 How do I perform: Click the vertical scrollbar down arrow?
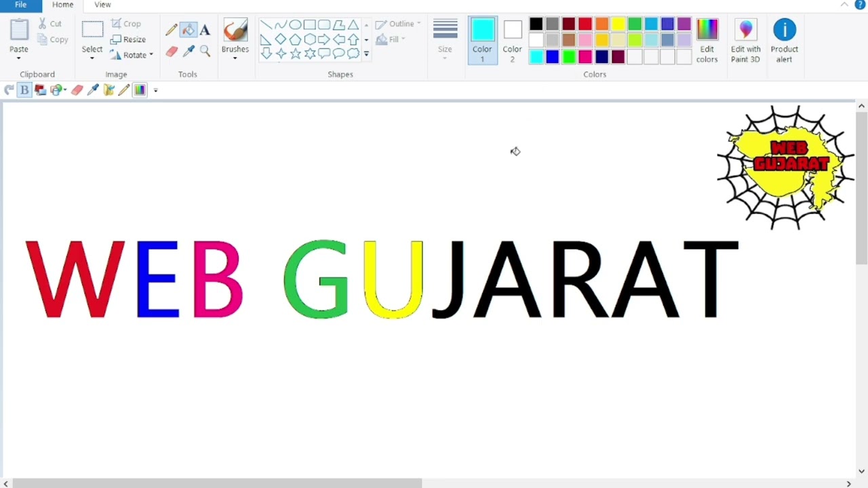click(x=861, y=471)
